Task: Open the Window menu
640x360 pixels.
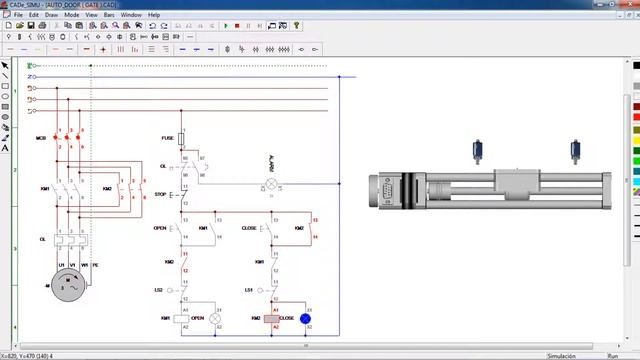Action: click(x=131, y=15)
